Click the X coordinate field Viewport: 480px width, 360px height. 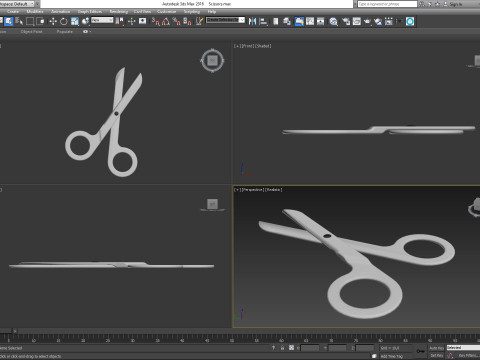click(310, 348)
